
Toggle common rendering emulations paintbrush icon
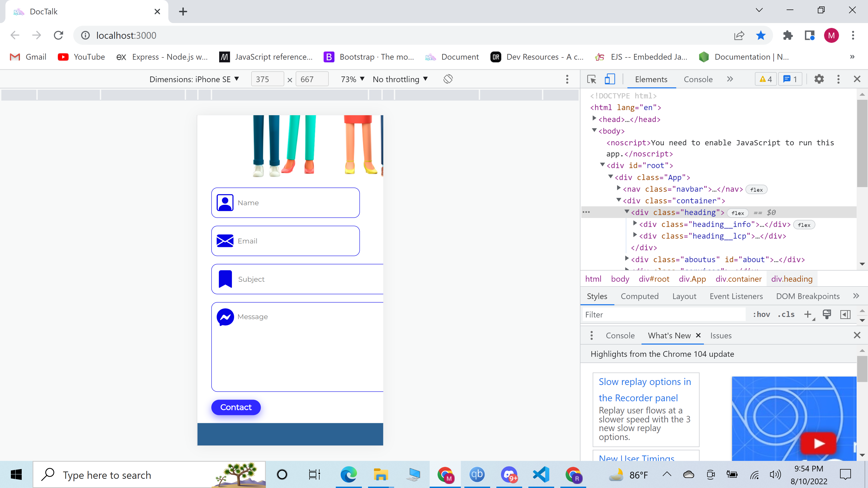827,314
